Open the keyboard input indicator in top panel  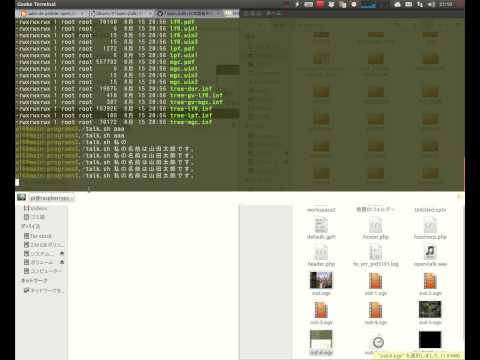(309, 4)
